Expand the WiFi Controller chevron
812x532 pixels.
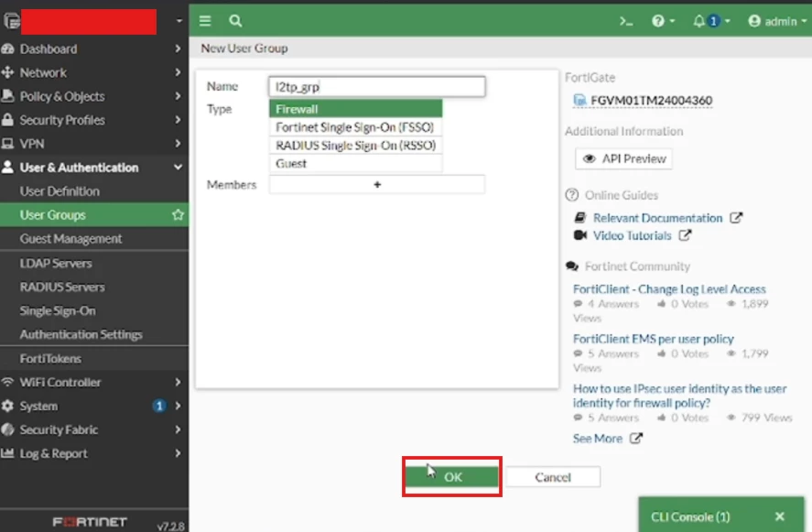click(178, 382)
